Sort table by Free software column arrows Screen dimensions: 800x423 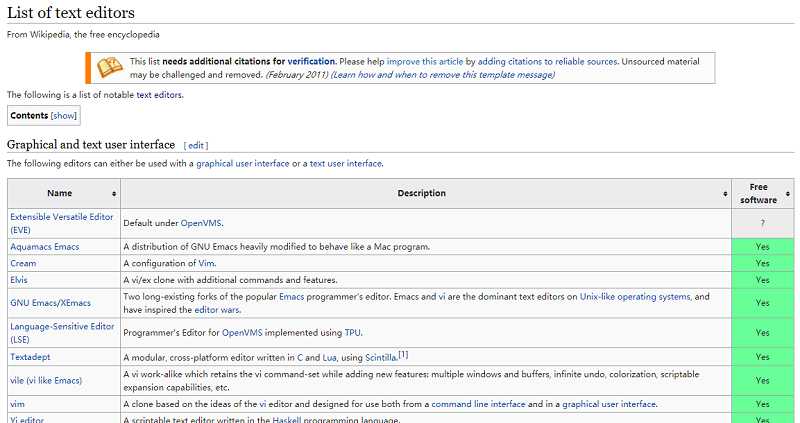pyautogui.click(x=789, y=193)
